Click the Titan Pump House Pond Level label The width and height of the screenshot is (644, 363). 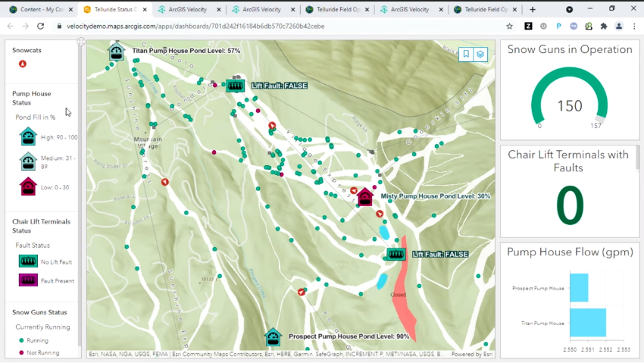tap(186, 51)
